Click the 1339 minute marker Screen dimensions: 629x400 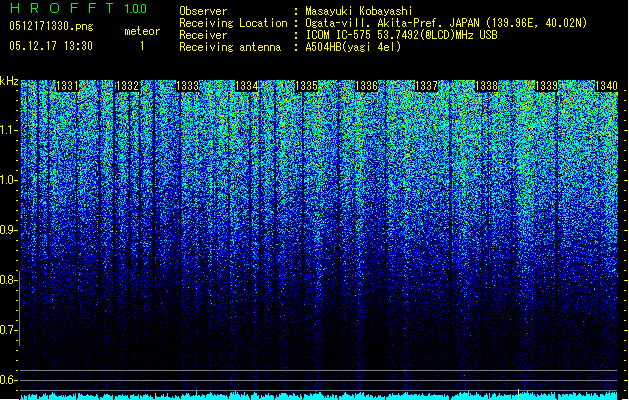[x=546, y=86]
